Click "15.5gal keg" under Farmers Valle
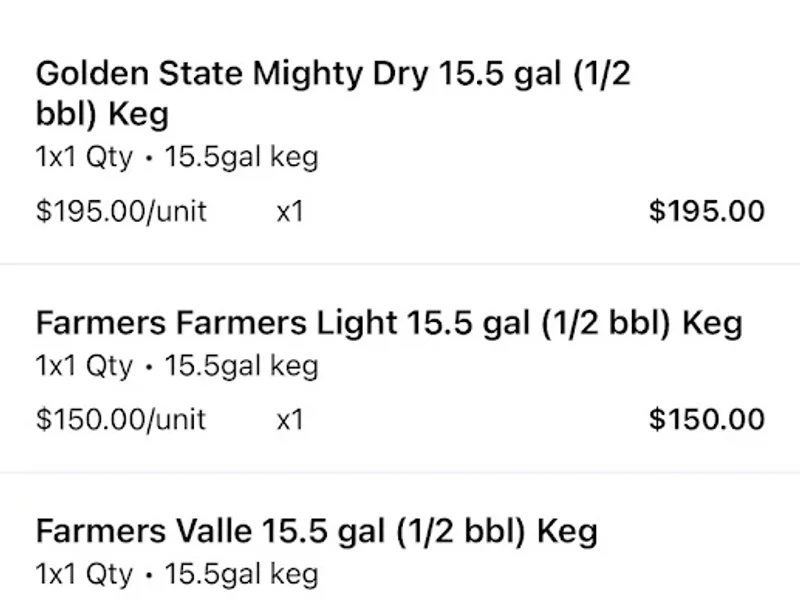 (x=241, y=574)
